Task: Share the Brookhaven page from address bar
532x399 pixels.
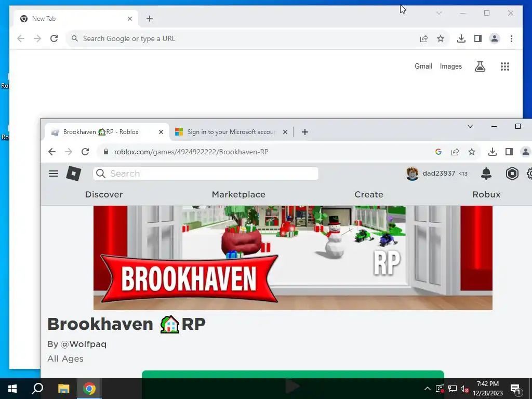Action: click(455, 152)
